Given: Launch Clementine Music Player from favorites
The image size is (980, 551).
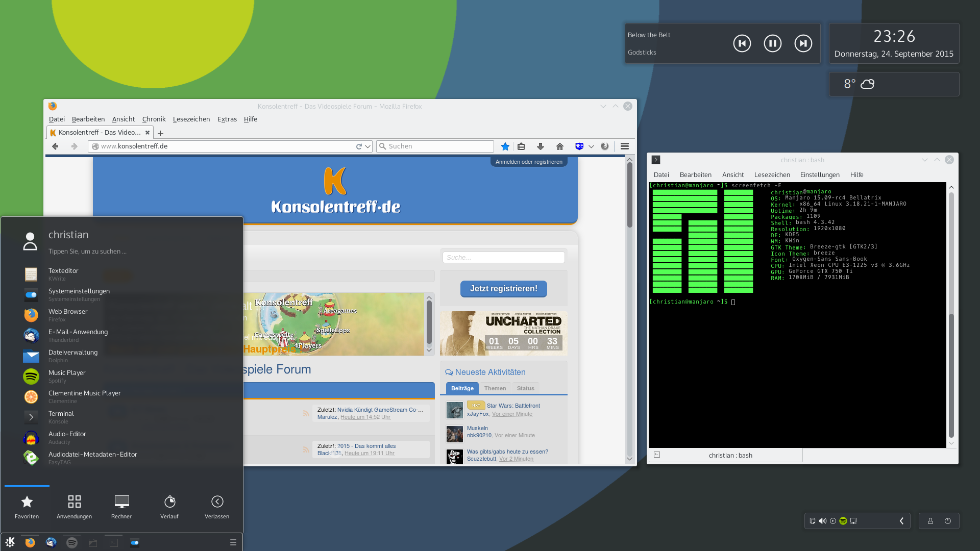Looking at the screenshot, I should click(122, 397).
